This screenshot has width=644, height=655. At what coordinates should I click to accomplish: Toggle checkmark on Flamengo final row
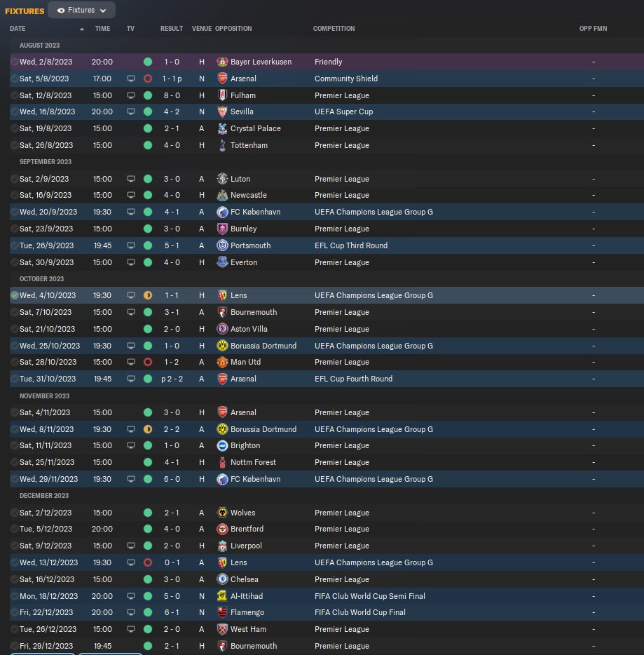point(15,612)
